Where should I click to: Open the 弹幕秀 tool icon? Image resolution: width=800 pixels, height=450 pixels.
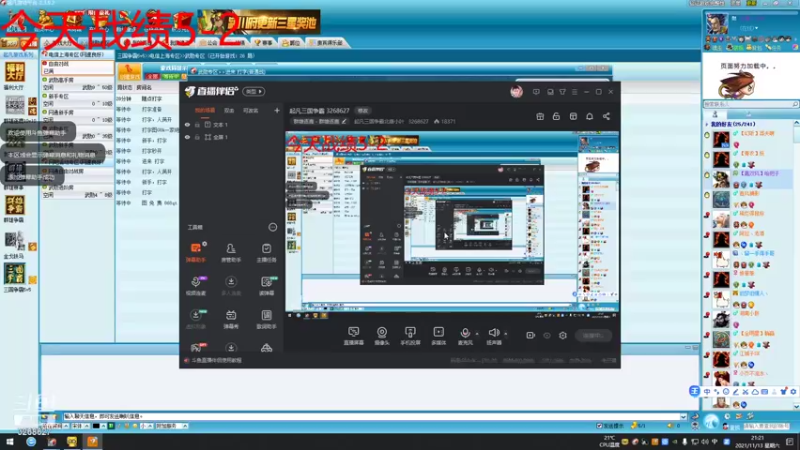[x=231, y=319]
